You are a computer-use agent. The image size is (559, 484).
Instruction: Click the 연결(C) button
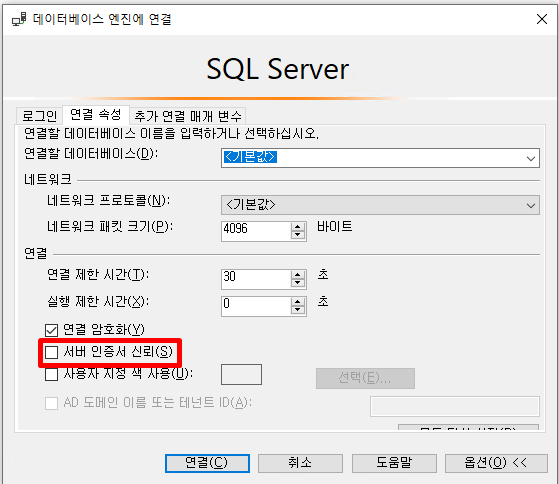click(207, 463)
